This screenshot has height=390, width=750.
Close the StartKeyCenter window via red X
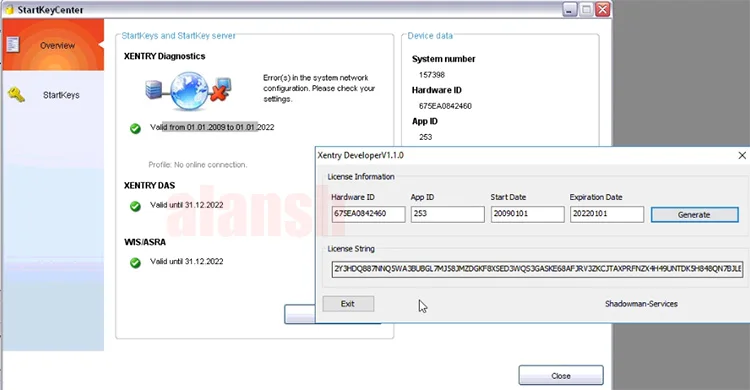(x=603, y=10)
